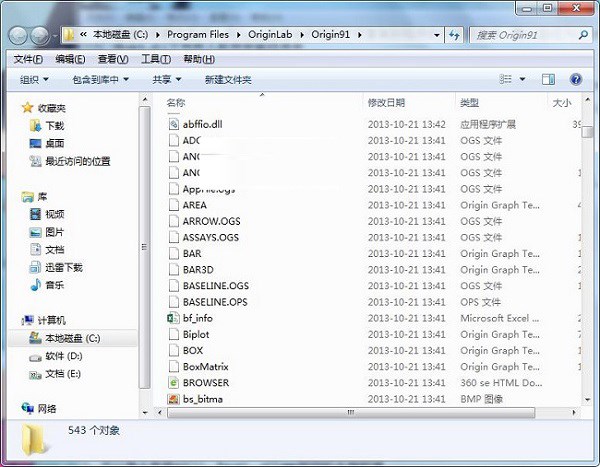Screen dimensions: 600x467
Task: Expand the arrow after Origin91 in path
Action: pos(360,35)
